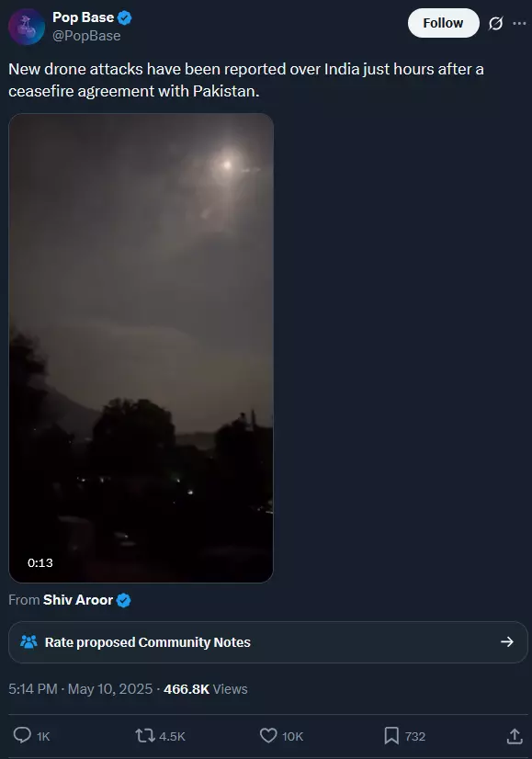532x759 pixels.
Task: Open Shiv Aroor's profile link
Action: click(78, 600)
